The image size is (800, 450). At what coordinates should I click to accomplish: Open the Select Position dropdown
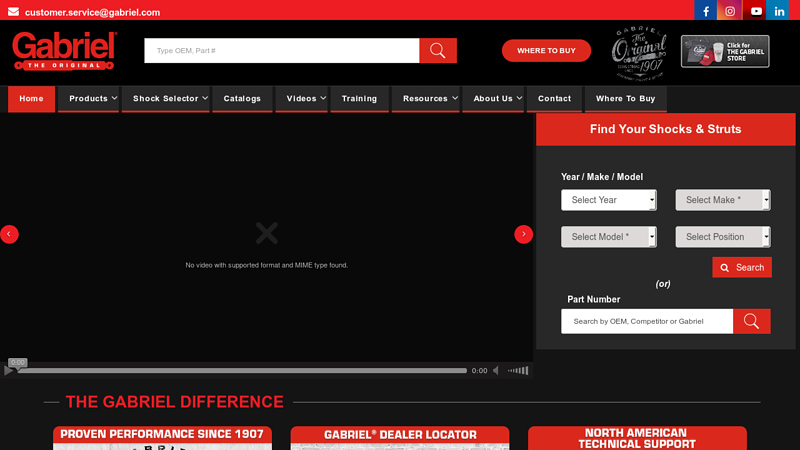723,237
